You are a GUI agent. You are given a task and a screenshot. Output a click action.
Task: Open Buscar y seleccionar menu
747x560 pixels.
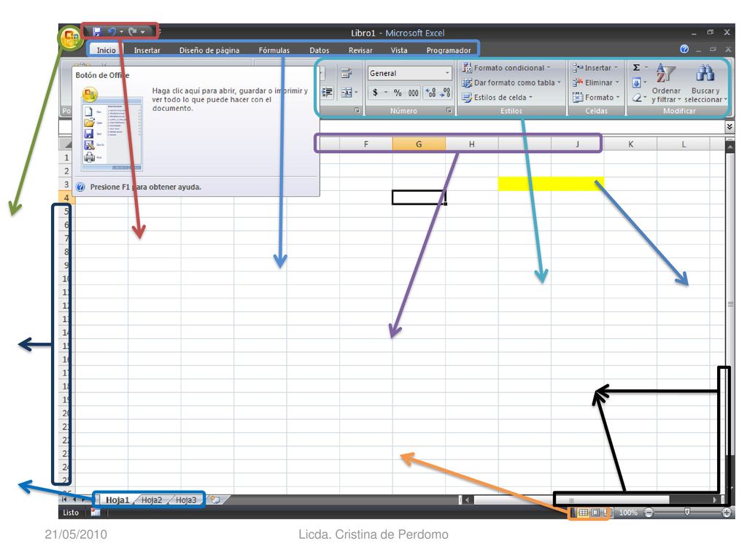(x=705, y=83)
